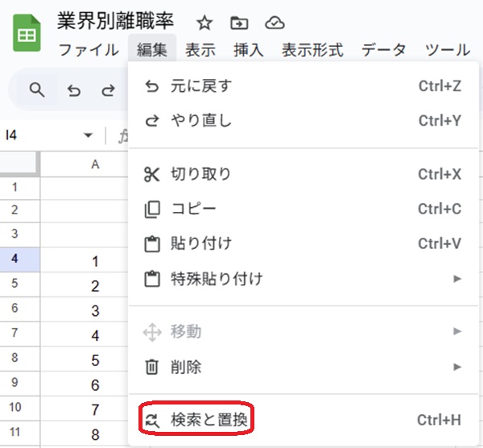This screenshot has width=483, height=448.
Task: Select row 6 header
Action: [19, 309]
